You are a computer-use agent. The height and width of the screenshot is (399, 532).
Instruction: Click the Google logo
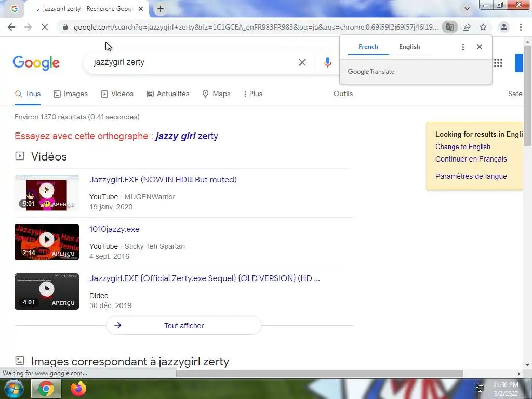pyautogui.click(x=36, y=63)
